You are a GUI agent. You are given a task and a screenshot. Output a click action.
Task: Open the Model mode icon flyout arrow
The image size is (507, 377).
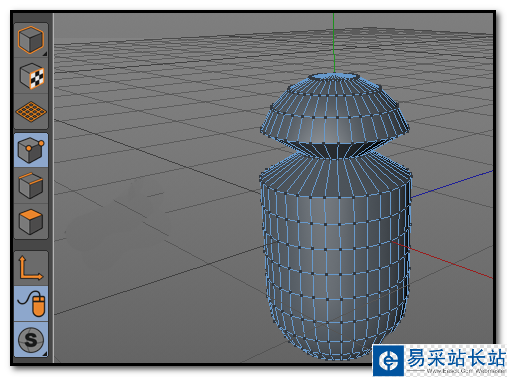tap(45, 54)
